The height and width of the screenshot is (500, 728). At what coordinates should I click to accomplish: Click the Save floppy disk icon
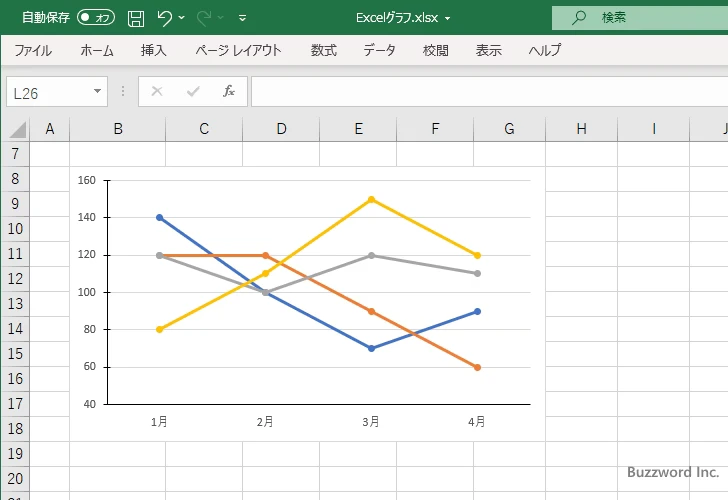tap(136, 18)
